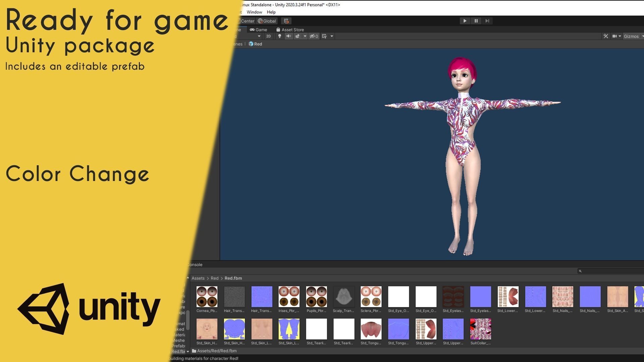Select Scalp_Tran texture asset
This screenshot has width=644, height=362.
343,299
